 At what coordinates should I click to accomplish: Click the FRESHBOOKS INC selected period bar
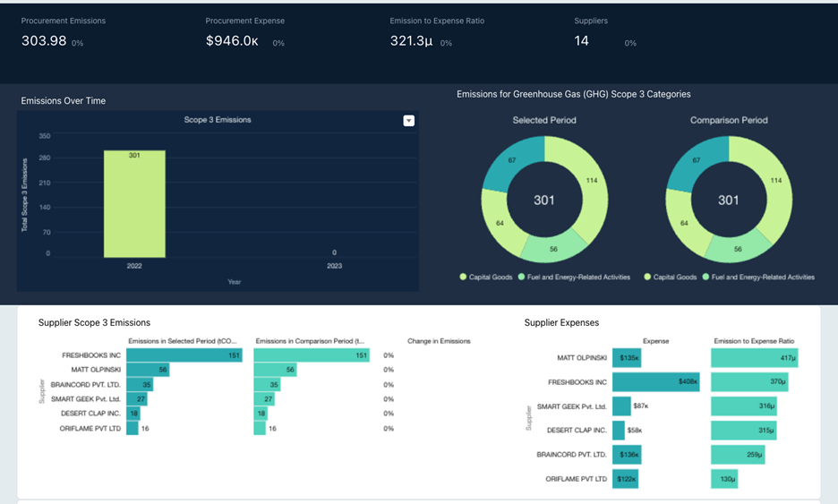pos(184,355)
